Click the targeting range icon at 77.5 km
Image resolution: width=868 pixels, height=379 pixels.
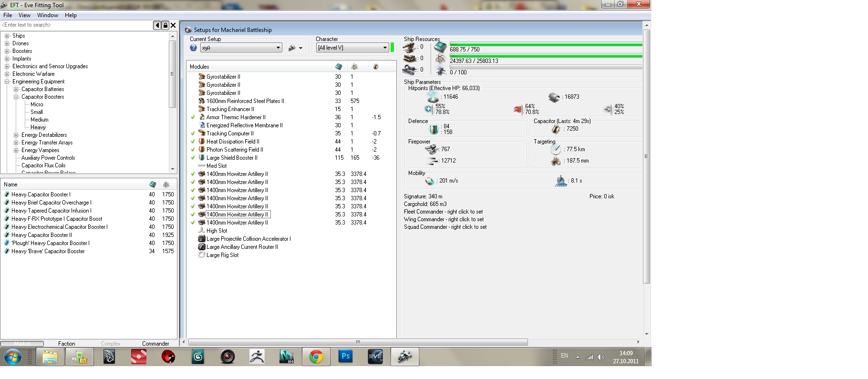click(x=556, y=149)
